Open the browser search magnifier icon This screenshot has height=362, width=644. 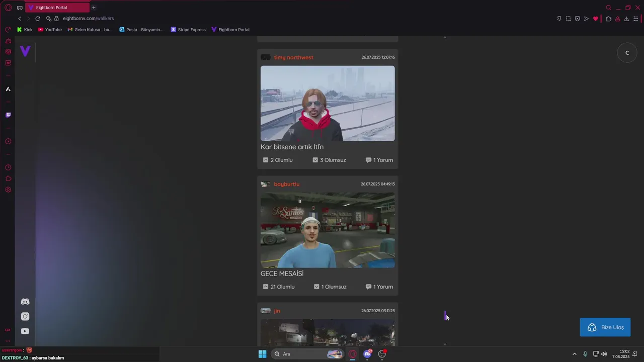608,8
